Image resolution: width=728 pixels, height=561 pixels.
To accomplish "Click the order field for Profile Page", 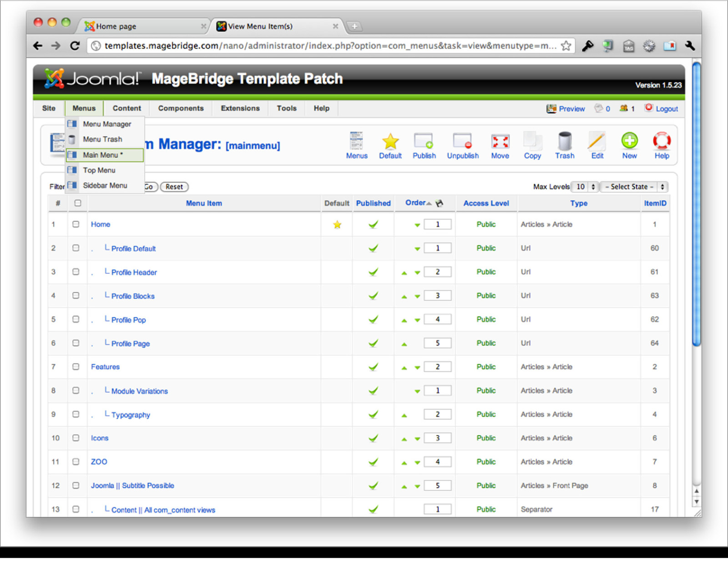I will pyautogui.click(x=438, y=343).
